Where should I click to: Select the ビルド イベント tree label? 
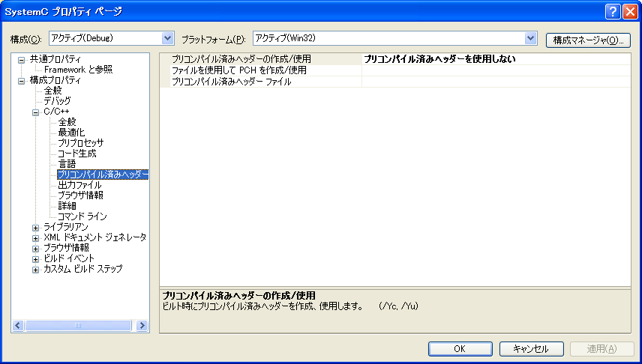(x=69, y=258)
